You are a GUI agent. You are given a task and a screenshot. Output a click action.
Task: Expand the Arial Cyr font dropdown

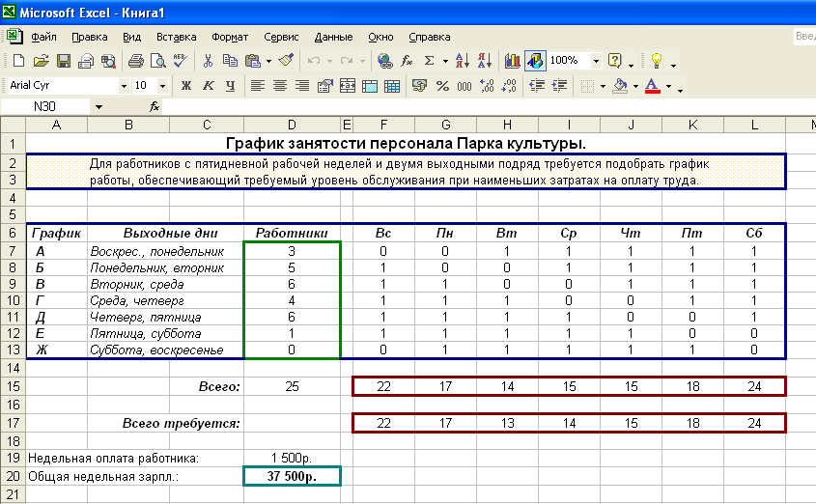(x=124, y=86)
